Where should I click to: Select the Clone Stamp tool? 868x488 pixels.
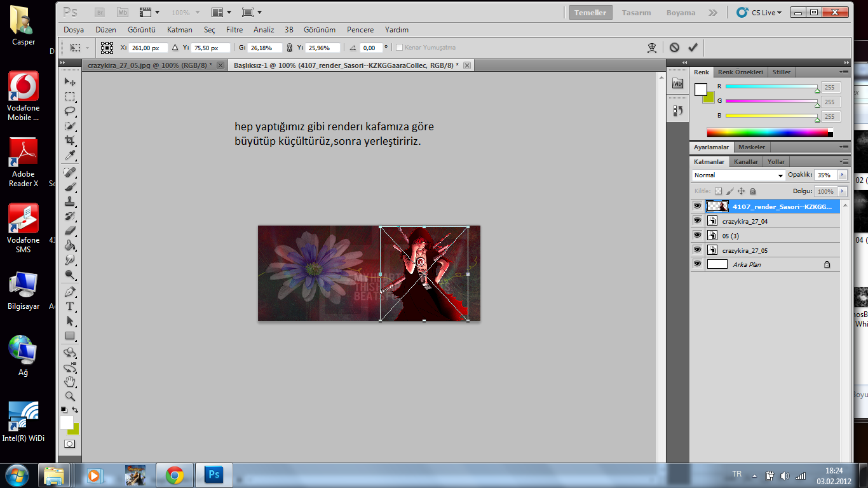click(x=70, y=201)
